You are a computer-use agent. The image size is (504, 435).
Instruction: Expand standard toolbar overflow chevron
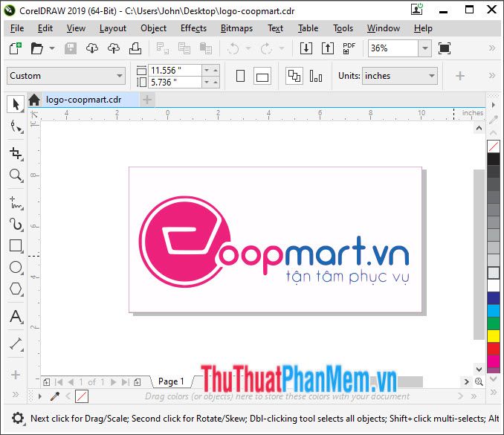tap(492, 48)
